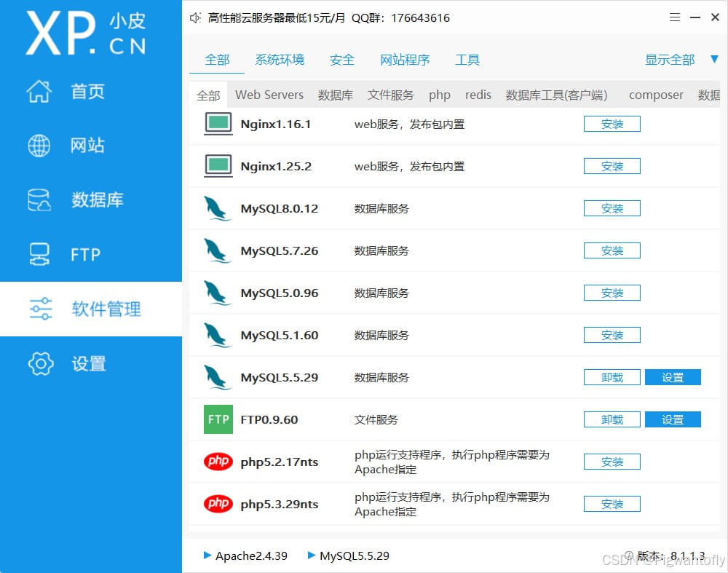Click the php5.2.17nts red php icon
The width and height of the screenshot is (728, 573).
tap(218, 462)
